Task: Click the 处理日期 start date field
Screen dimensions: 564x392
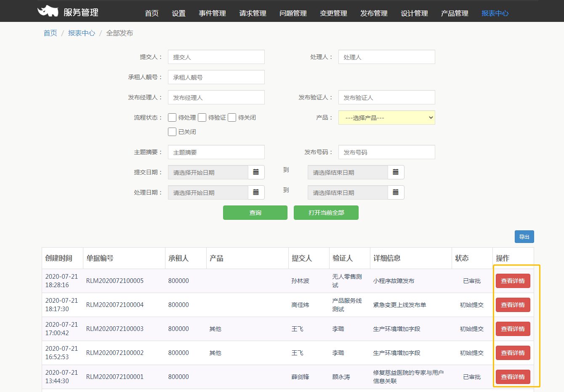Action: (x=208, y=192)
